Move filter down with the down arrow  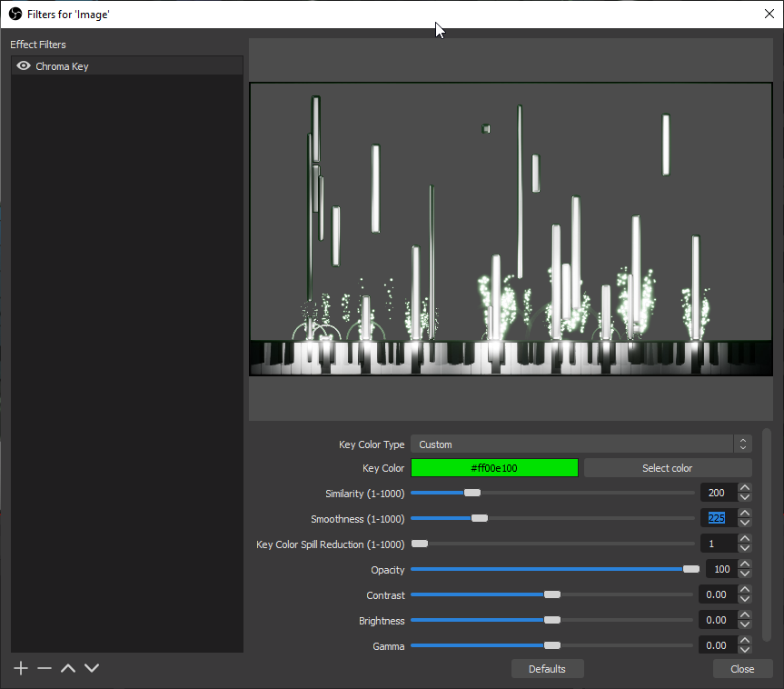click(x=92, y=668)
